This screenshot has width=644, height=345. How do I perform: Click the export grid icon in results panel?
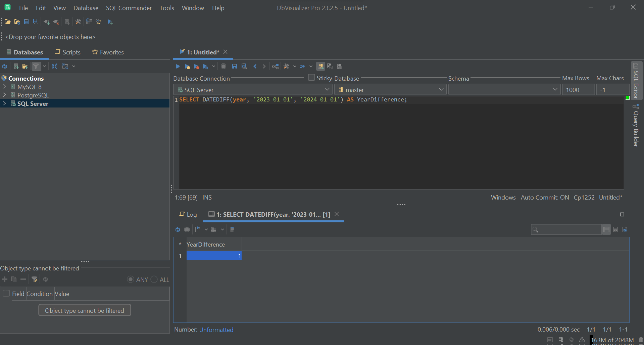[x=198, y=229]
